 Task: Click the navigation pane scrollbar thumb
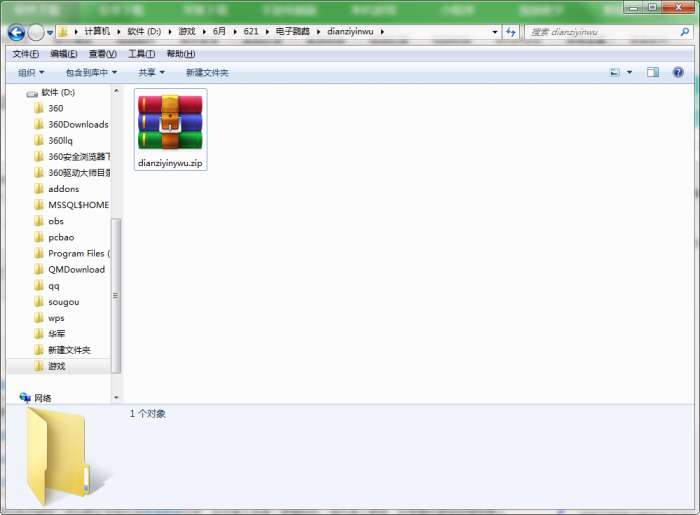pos(116,295)
